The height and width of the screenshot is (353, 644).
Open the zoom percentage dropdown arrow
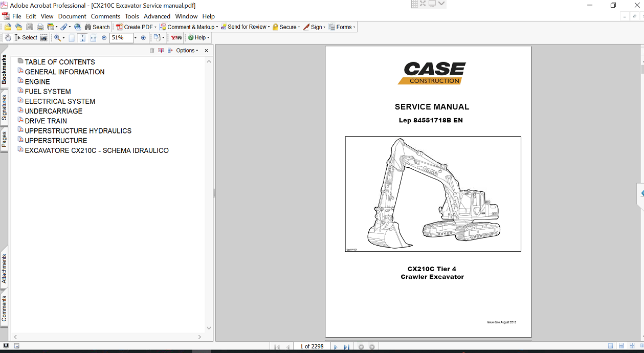(x=136, y=38)
